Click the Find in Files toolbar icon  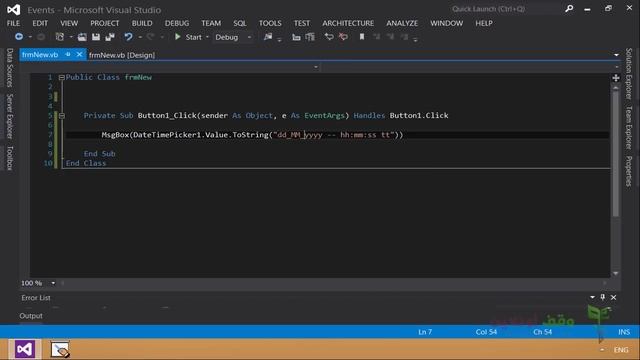pyautogui.click(x=268, y=37)
